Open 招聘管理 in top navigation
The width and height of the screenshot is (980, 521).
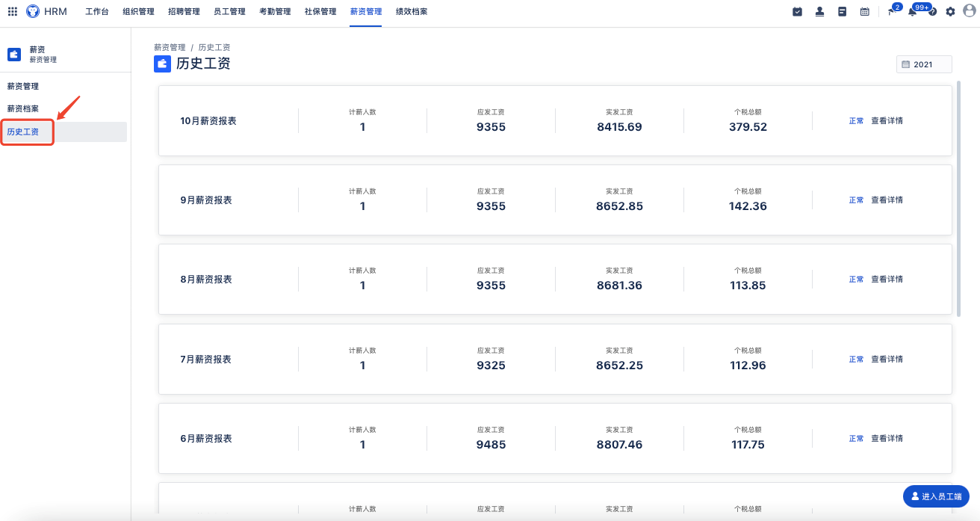click(184, 11)
